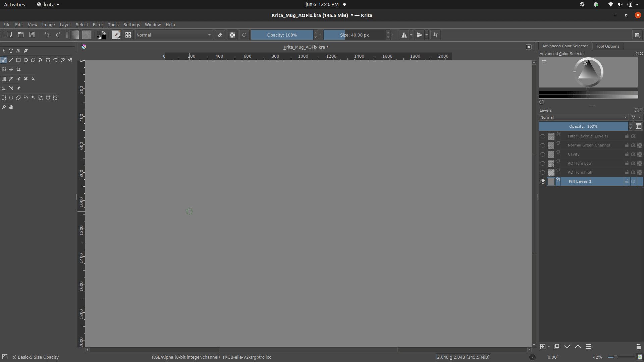
Task: Select the Crop tool
Action: pyautogui.click(x=18, y=69)
